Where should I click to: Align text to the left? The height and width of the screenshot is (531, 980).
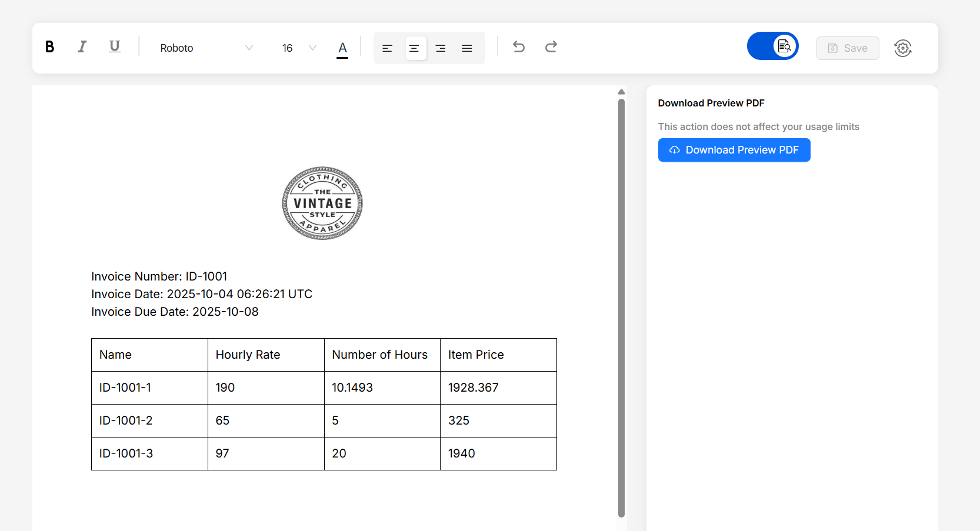(387, 48)
